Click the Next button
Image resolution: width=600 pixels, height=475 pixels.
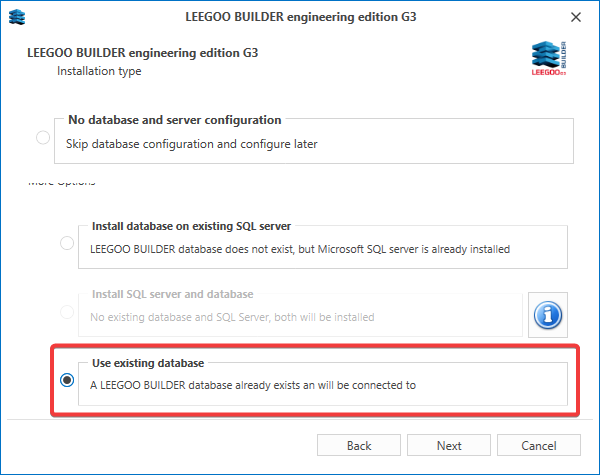point(449,445)
